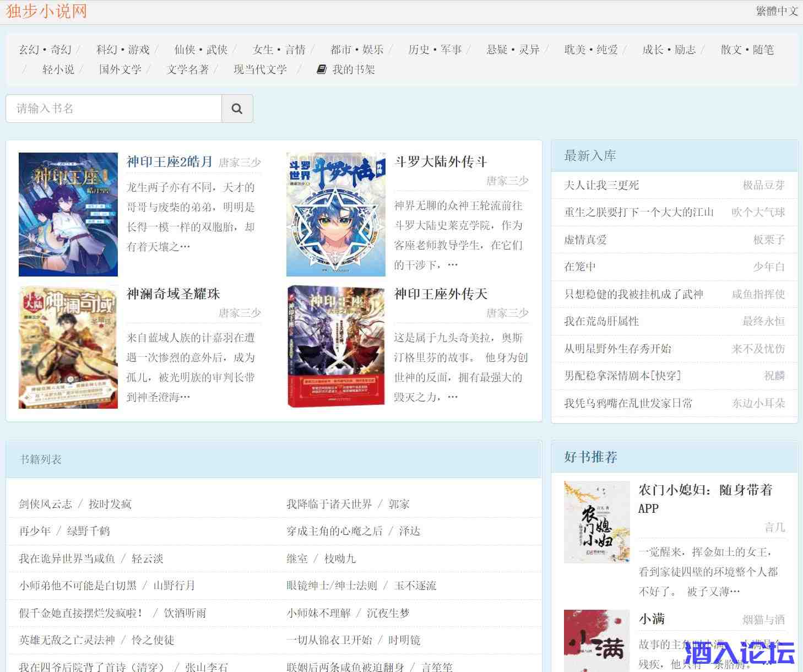Open the 斗罗大陆外传斗 title link
Image resolution: width=803 pixels, height=672 pixels.
tap(441, 161)
